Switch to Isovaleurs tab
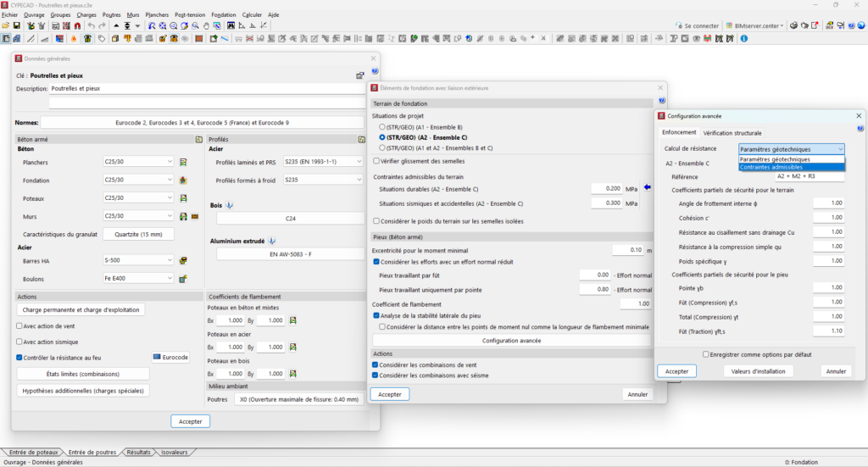This screenshot has height=467, width=868. click(174, 452)
